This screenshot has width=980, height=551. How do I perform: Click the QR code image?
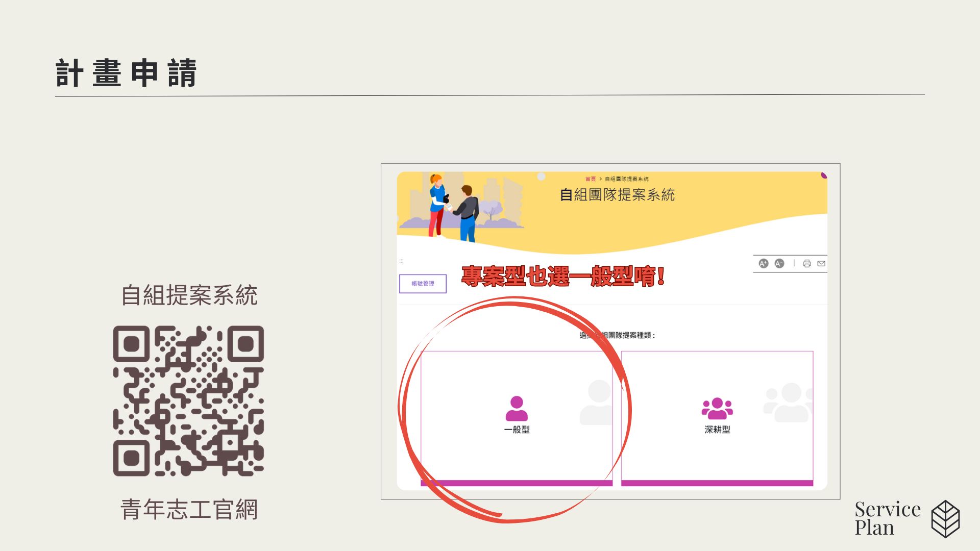tap(188, 401)
